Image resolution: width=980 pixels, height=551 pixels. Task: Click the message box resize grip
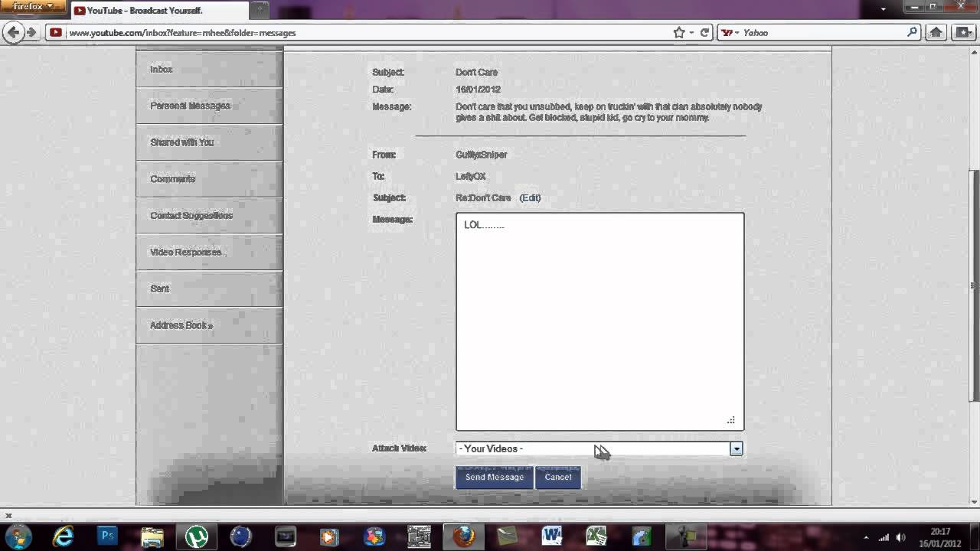point(730,420)
